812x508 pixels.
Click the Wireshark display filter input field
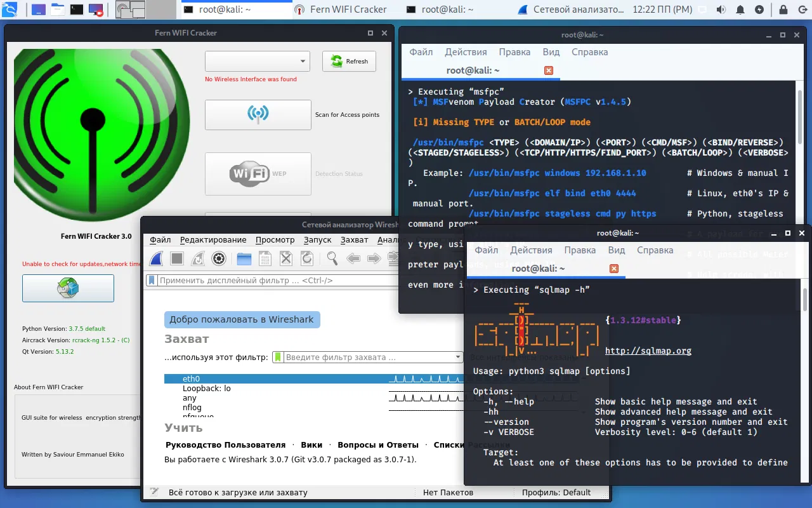pyautogui.click(x=279, y=280)
